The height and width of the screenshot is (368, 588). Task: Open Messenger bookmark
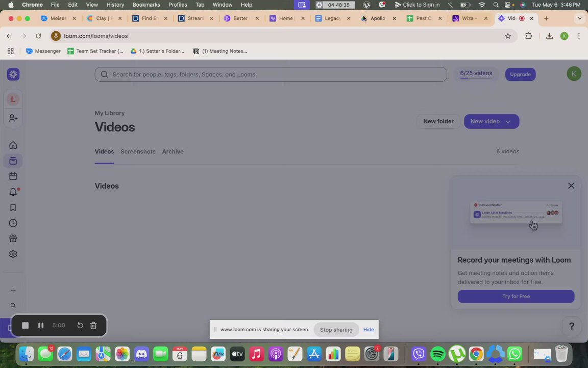[x=43, y=51]
